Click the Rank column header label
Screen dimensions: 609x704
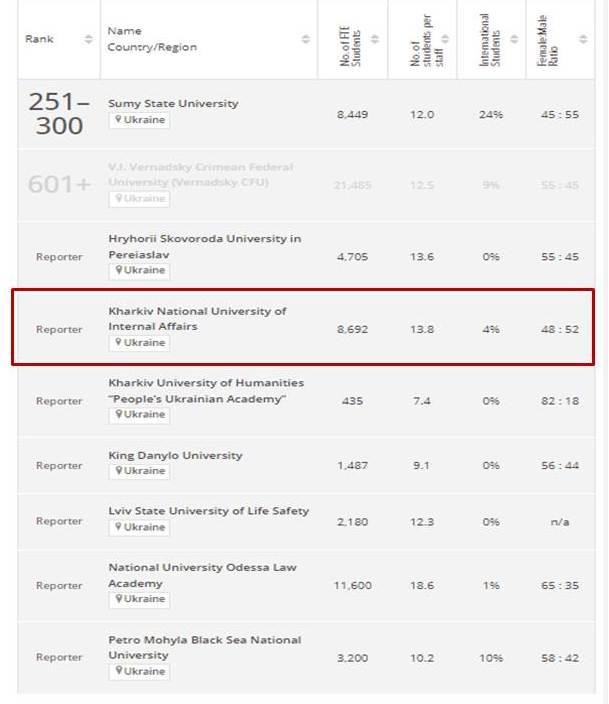[40, 39]
